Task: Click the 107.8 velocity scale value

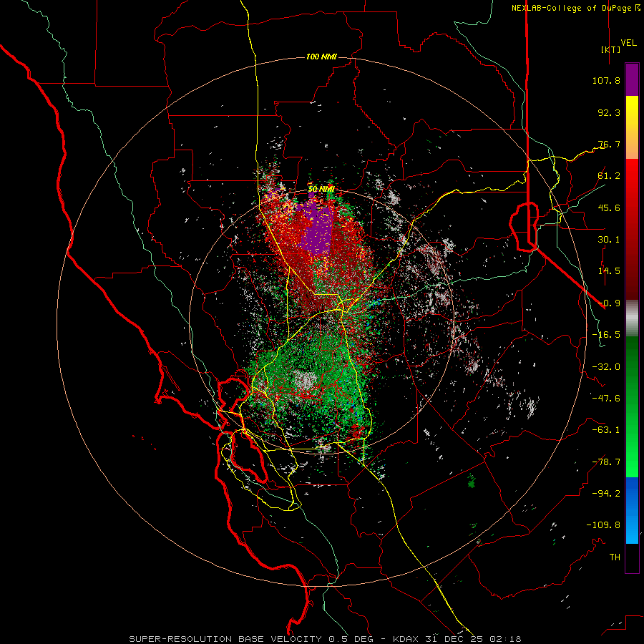Action: click(606, 80)
